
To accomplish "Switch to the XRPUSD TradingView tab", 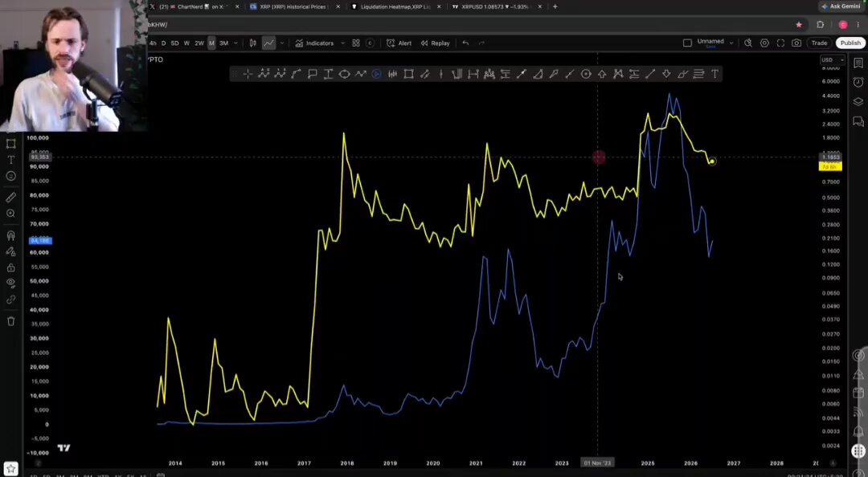I will click(x=497, y=6).
